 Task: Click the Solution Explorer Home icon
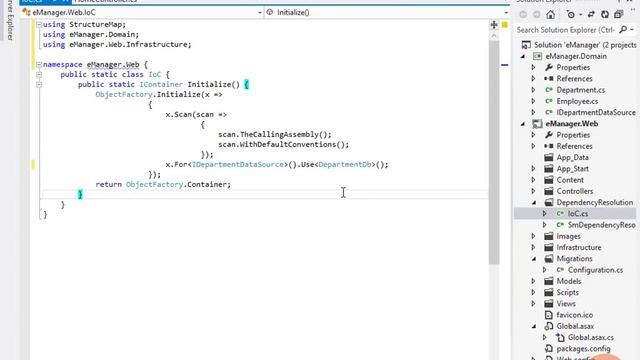pos(551,15)
